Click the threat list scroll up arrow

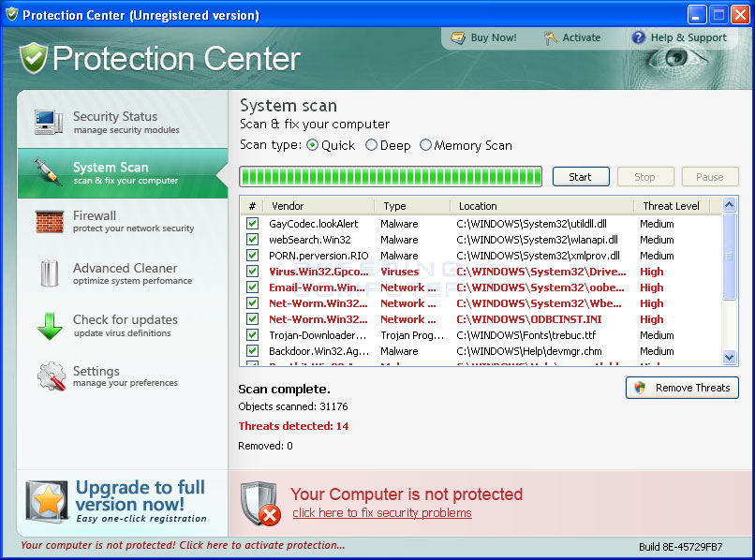point(729,205)
